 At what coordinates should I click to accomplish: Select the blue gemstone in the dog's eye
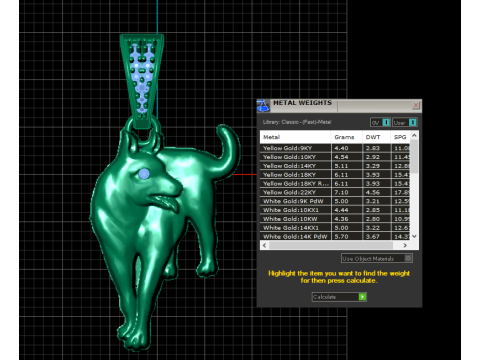tap(144, 174)
